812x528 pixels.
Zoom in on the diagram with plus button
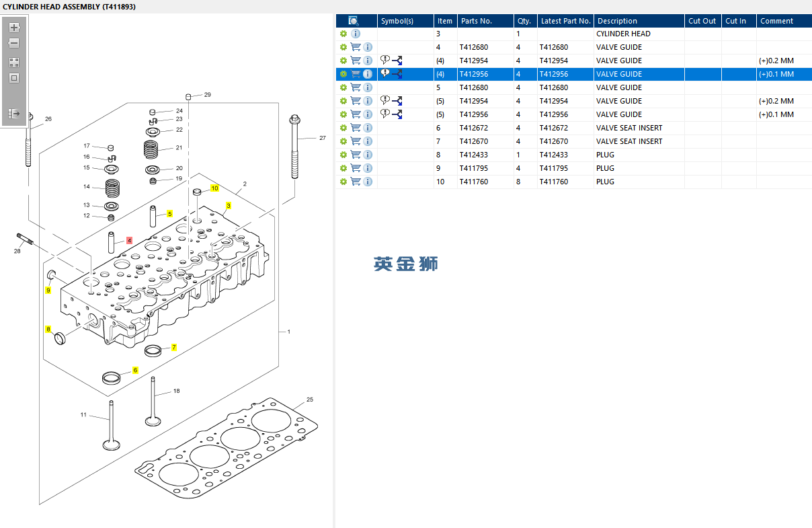coord(13,28)
